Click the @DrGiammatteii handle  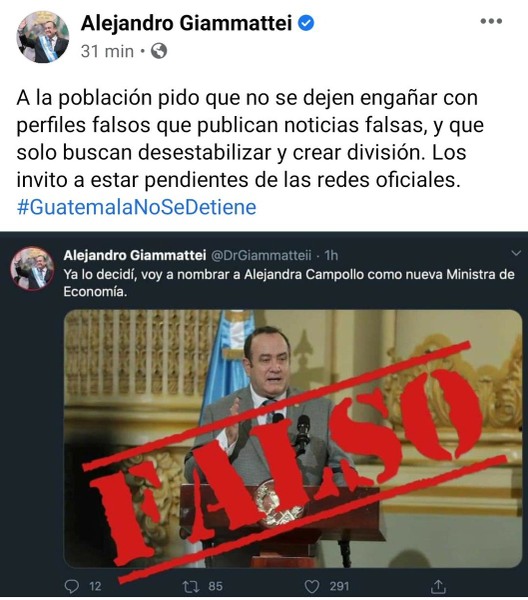click(x=261, y=255)
